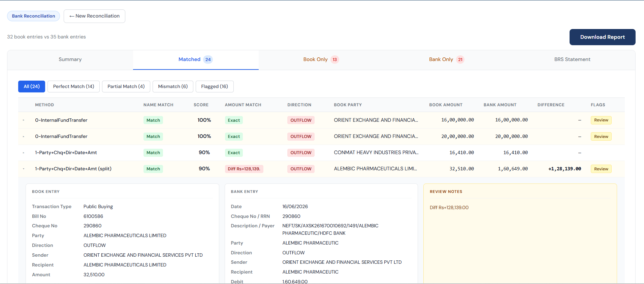
Task: Click the BOOK AMOUNT column header
Action: coord(446,105)
